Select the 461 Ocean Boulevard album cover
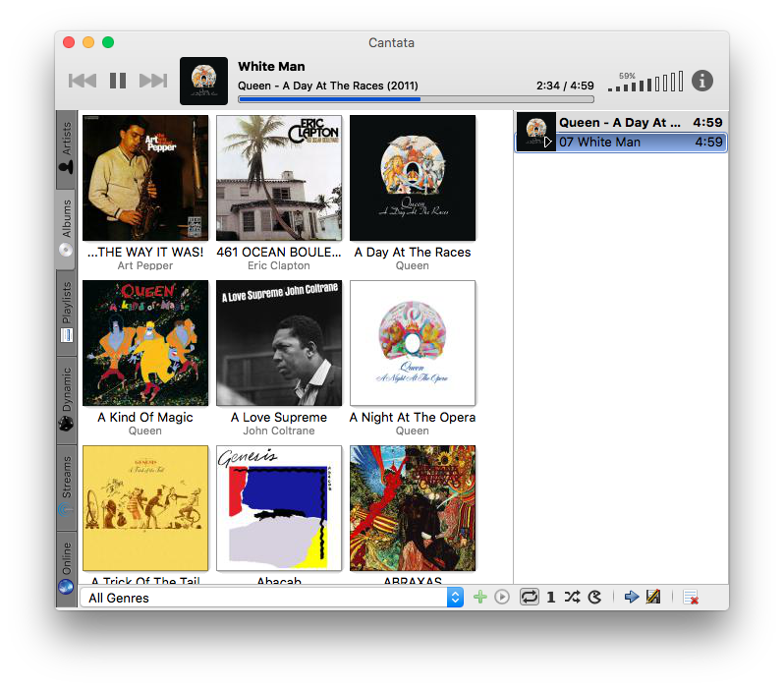Viewport: 784px width, 689px height. click(x=279, y=178)
